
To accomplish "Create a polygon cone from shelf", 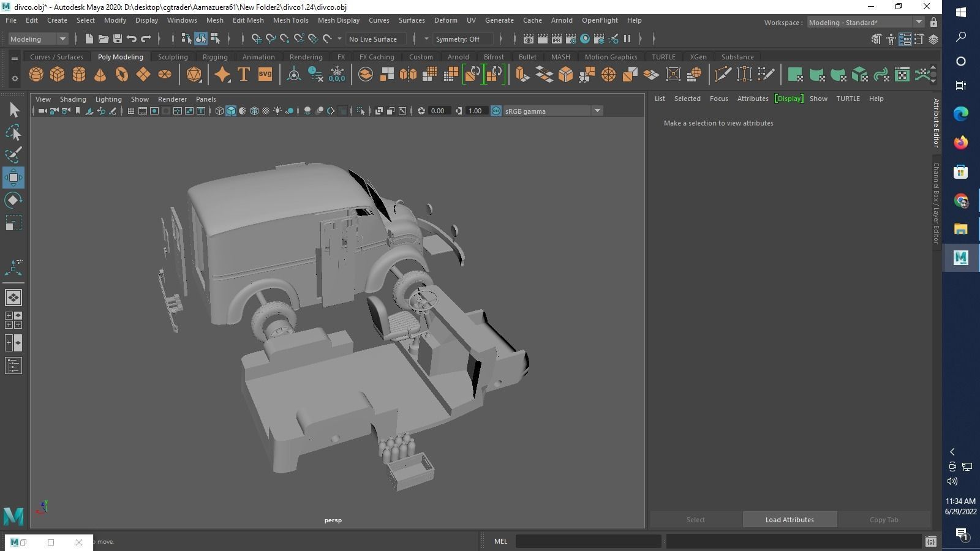I will coord(100,75).
